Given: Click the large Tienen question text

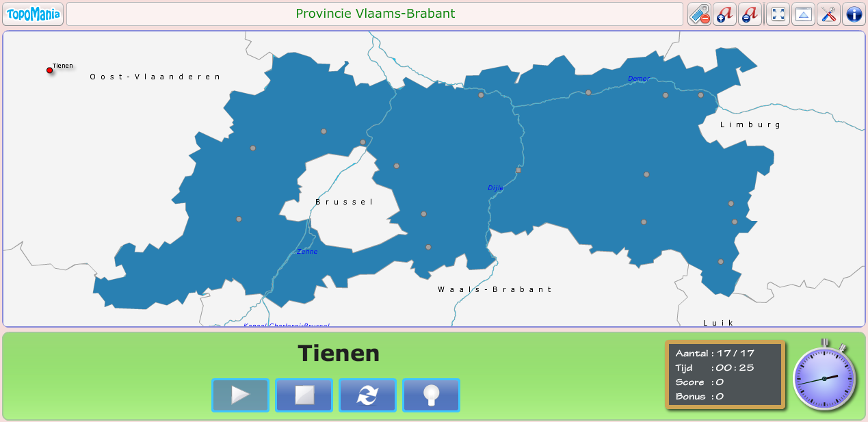Looking at the screenshot, I should [x=339, y=354].
